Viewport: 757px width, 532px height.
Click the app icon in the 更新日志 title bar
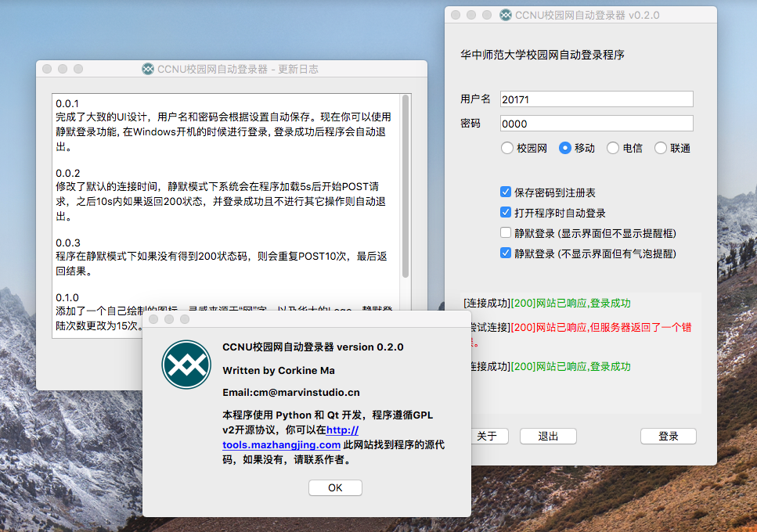click(x=148, y=69)
